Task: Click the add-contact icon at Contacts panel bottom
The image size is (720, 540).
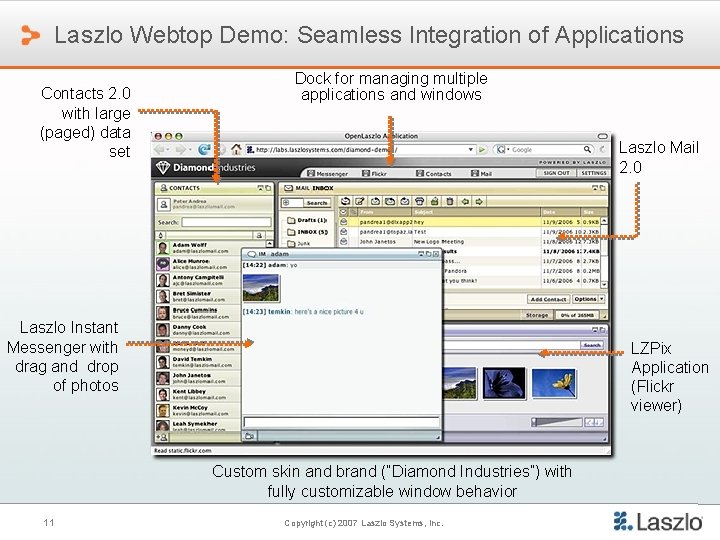Action: click(x=162, y=438)
